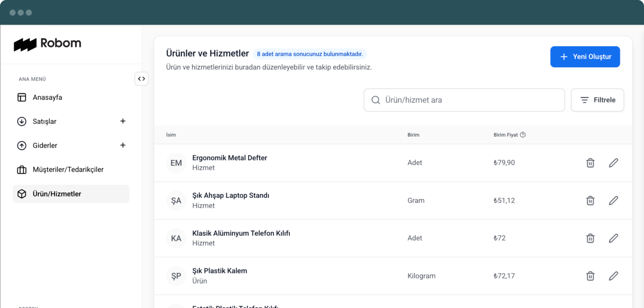Click the Robom logo

point(47,44)
